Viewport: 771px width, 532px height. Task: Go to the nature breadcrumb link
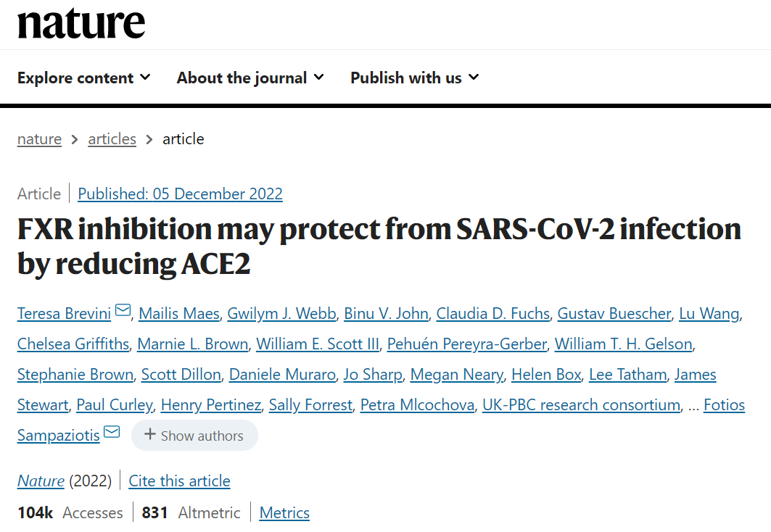pyautogui.click(x=39, y=139)
